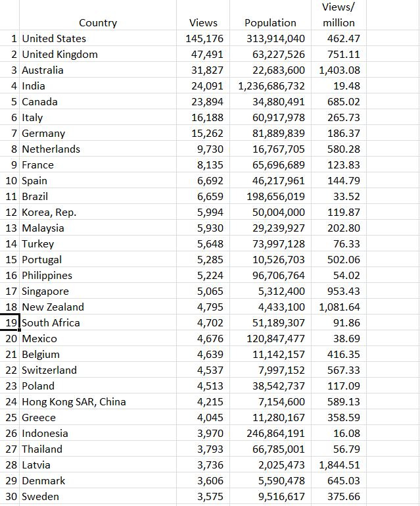Image resolution: width=420 pixels, height=506 pixels.
Task: Click the Population header cell
Action: [269, 23]
